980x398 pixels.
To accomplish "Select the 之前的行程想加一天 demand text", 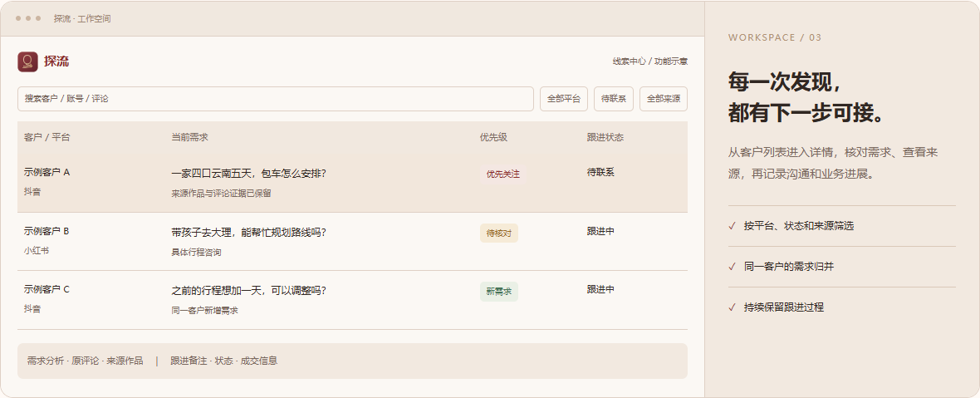I will click(x=249, y=291).
